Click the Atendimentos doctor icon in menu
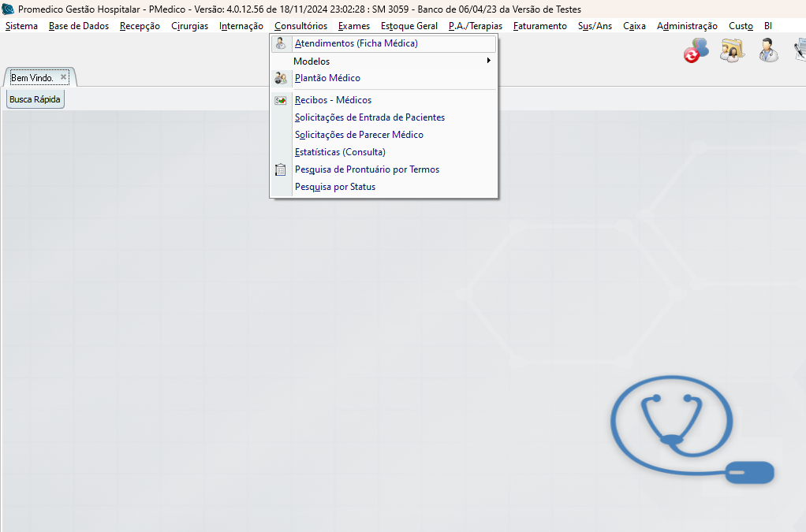This screenshot has width=806, height=532. tap(281, 44)
